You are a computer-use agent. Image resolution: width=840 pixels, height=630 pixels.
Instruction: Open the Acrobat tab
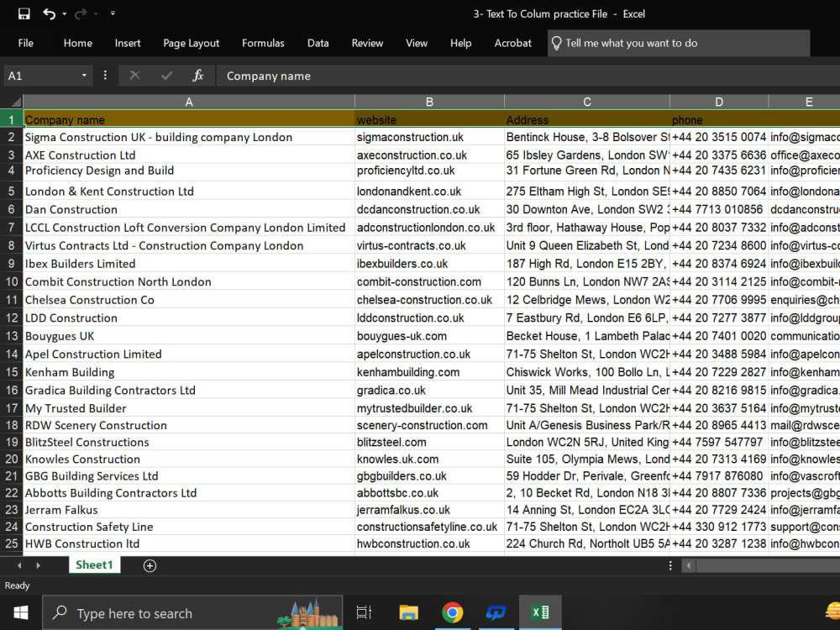(x=512, y=44)
